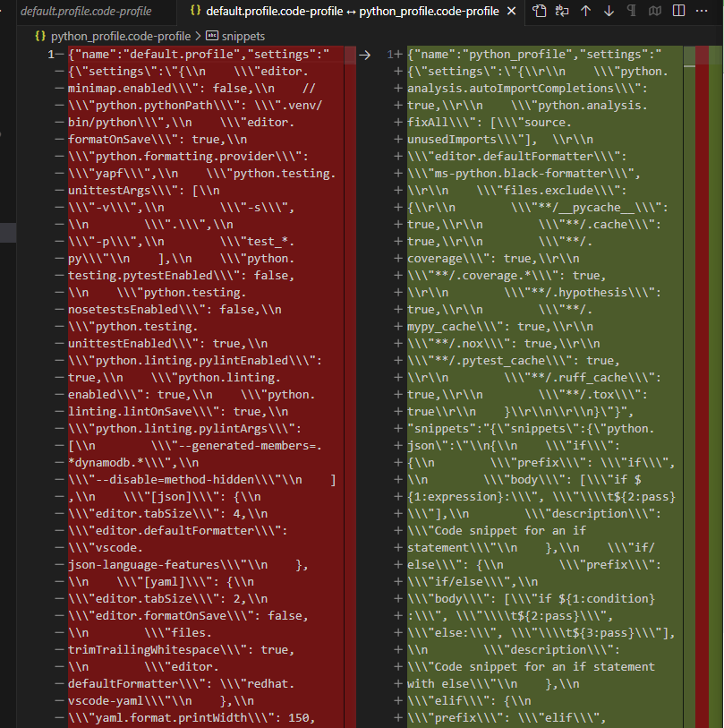Open the file via Open File icon
724x728 pixels.
click(539, 11)
